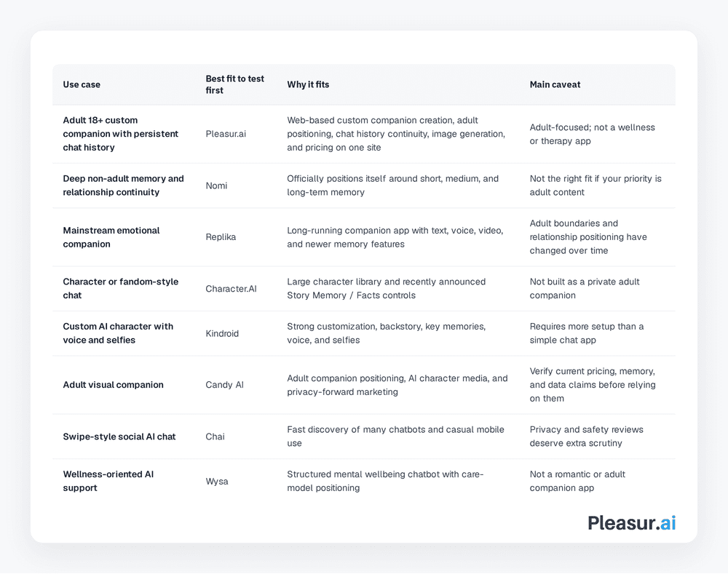Click 'Custom AI character with voice and selfies'
Viewport: 728px width, 574px height.
coord(118,333)
